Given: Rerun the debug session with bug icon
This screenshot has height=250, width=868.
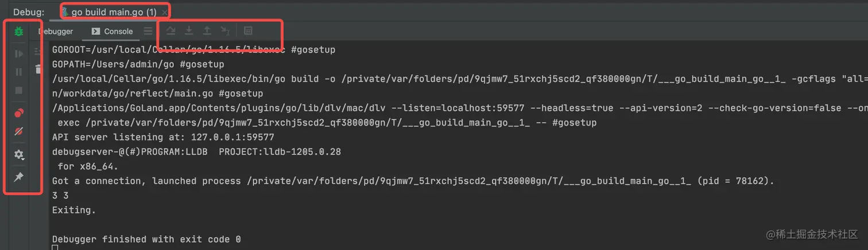Looking at the screenshot, I should click(19, 31).
